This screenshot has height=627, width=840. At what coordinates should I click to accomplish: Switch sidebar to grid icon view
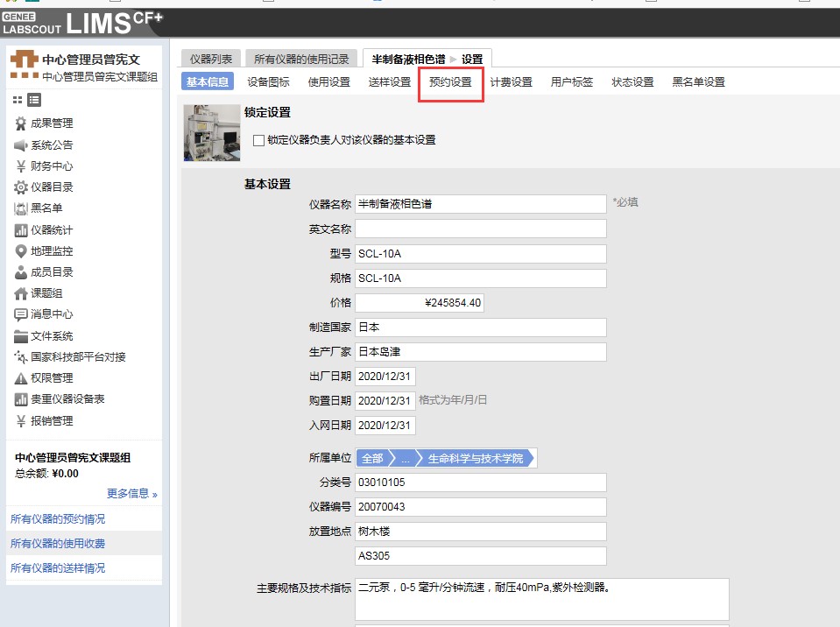[18, 100]
